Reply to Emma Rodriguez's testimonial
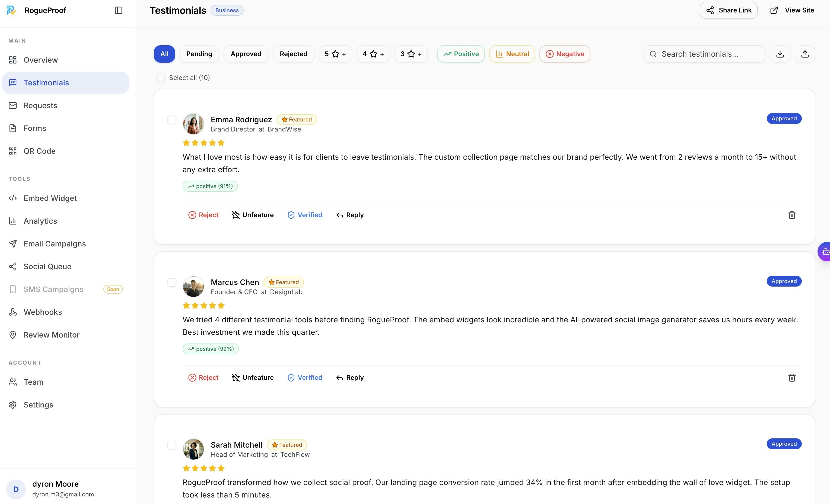The width and height of the screenshot is (830, 504). click(x=350, y=215)
